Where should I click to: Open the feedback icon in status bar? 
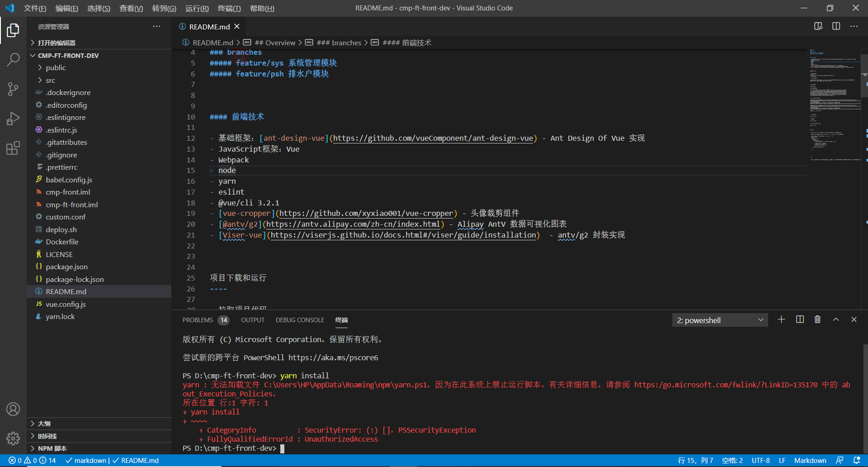840,461
